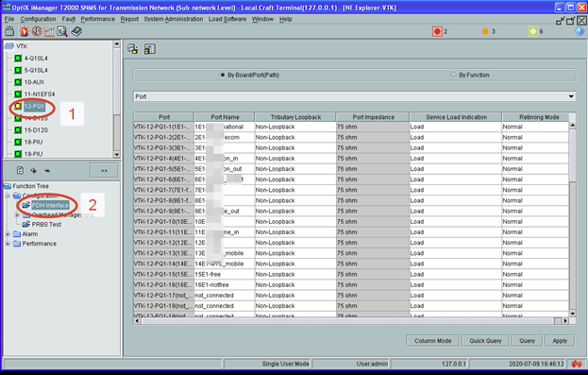Image resolution: width=588 pixels, height=375 pixels.
Task: Click the first icon above the port table
Action: click(x=133, y=49)
